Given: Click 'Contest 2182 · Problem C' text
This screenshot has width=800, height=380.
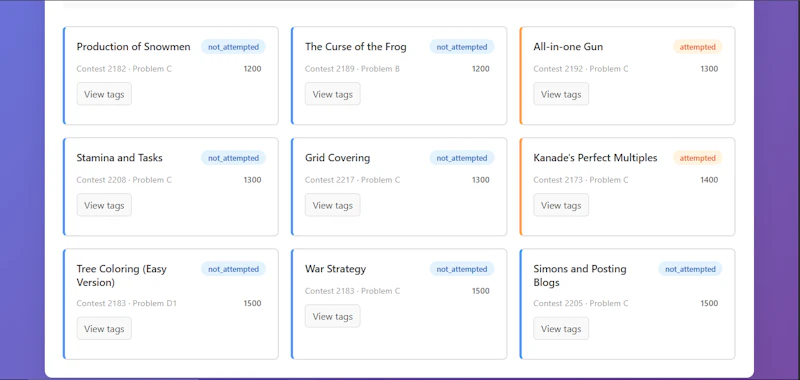Looking at the screenshot, I should (124, 69).
